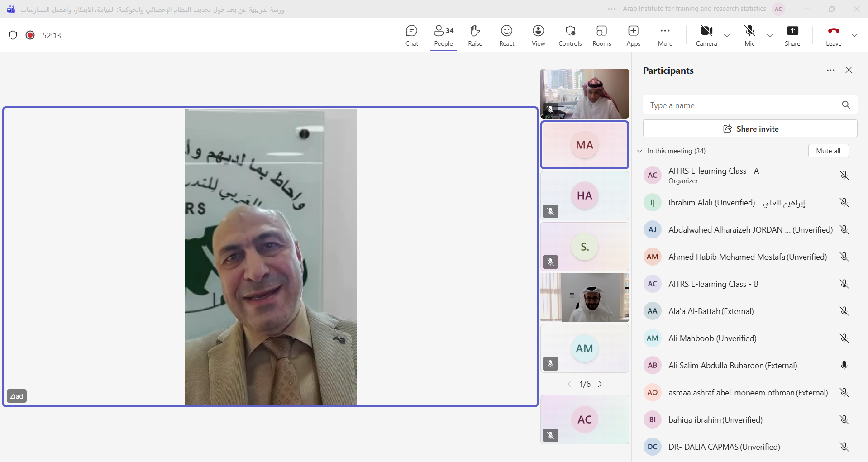
Task: Open the Apps panel
Action: coord(633,35)
